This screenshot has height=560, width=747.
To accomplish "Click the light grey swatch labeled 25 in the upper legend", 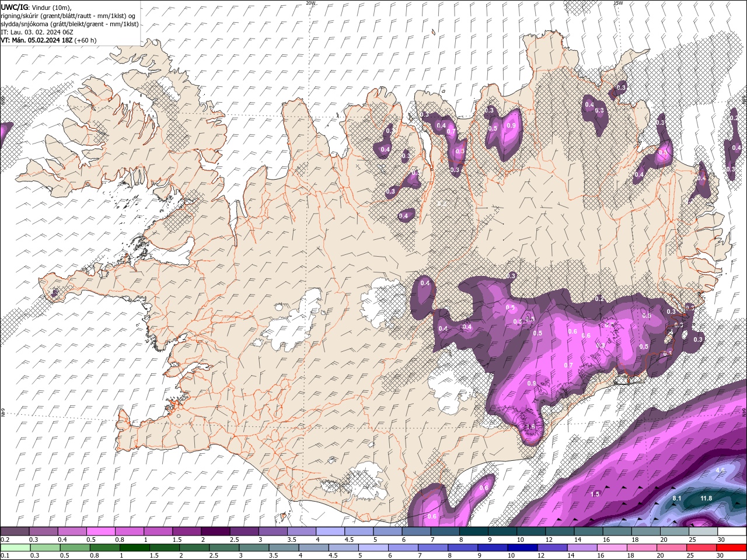I will click(x=703, y=531).
